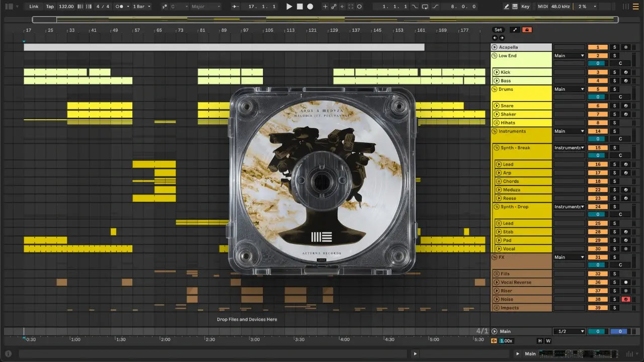Toggle punch-in switch icon

[x=415, y=7]
